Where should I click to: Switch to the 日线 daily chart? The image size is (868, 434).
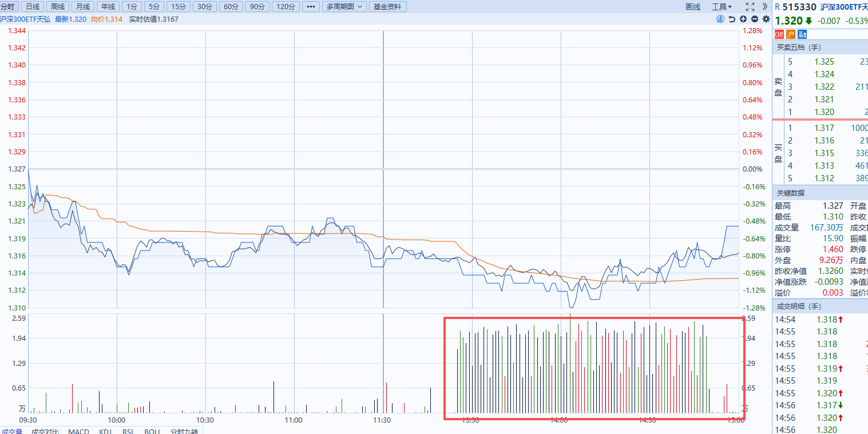tap(33, 7)
